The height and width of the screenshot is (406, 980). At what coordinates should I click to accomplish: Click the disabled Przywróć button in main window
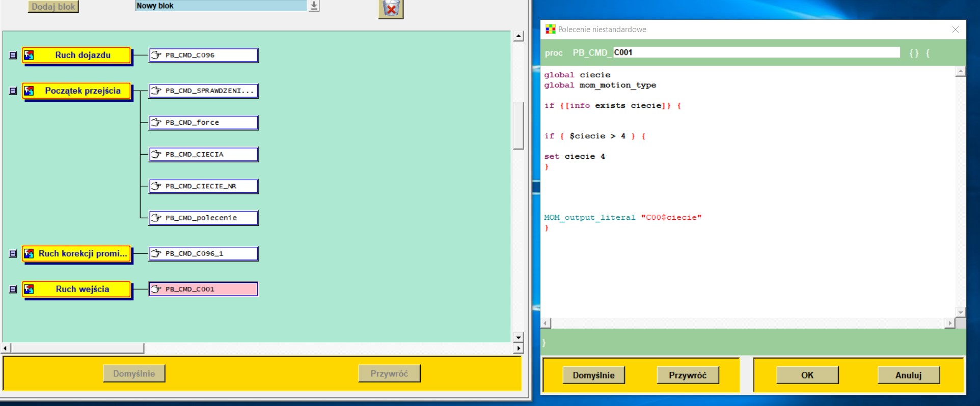(389, 373)
